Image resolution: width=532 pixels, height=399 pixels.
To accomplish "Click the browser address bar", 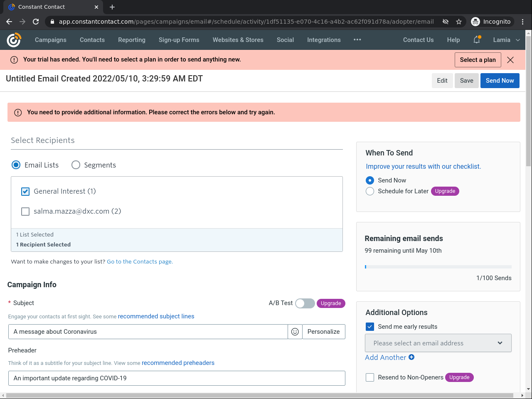I will coord(246,22).
